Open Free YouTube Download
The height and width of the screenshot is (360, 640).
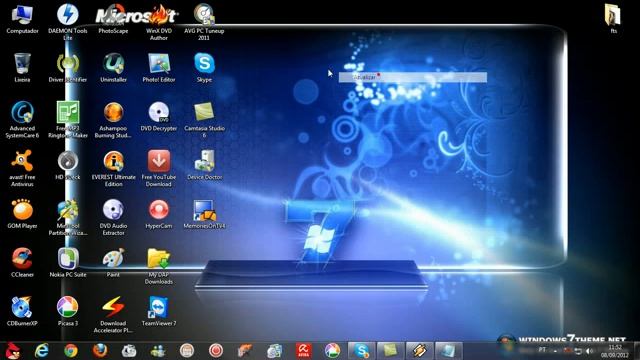(159, 168)
